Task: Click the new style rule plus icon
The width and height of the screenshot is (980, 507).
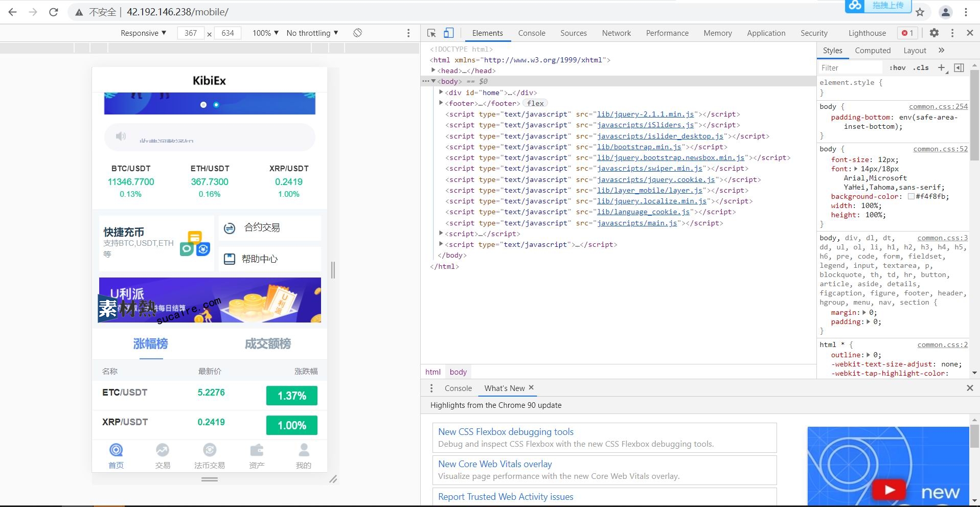Action: [x=942, y=67]
